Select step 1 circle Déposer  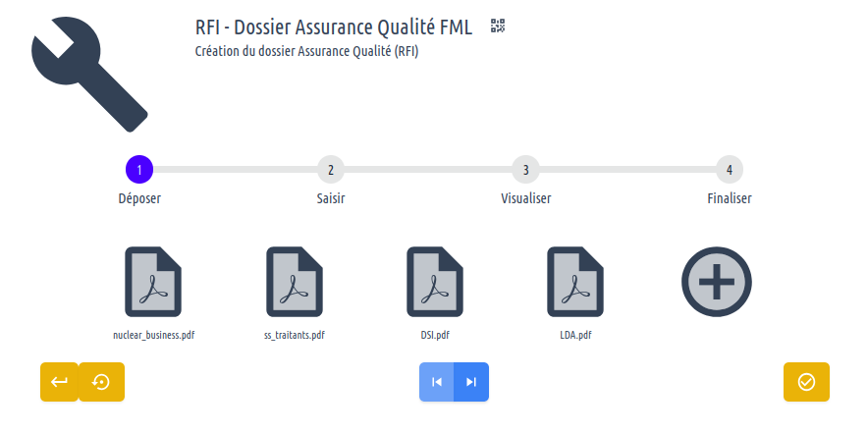tap(139, 170)
